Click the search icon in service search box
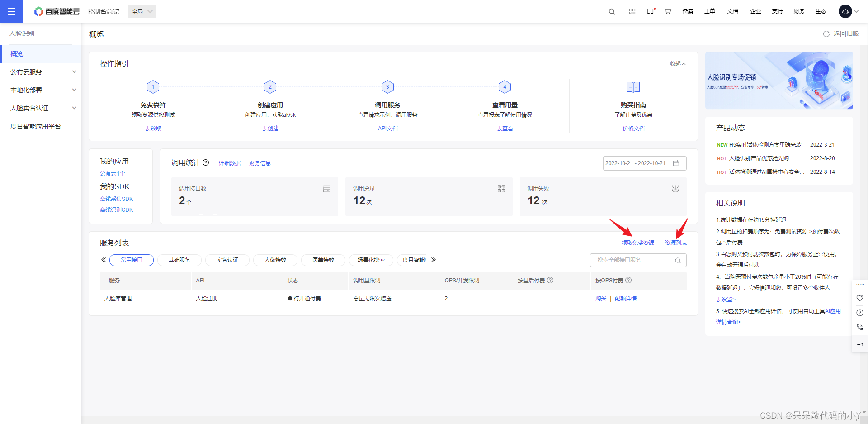The image size is (868, 424). [678, 260]
